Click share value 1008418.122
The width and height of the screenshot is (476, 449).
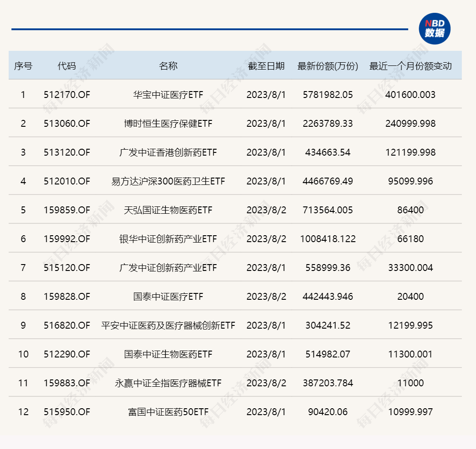click(x=328, y=239)
